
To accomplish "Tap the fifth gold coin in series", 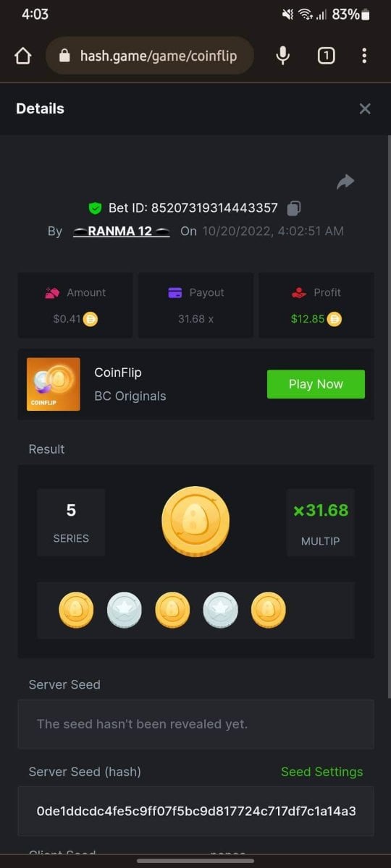I will [x=269, y=610].
